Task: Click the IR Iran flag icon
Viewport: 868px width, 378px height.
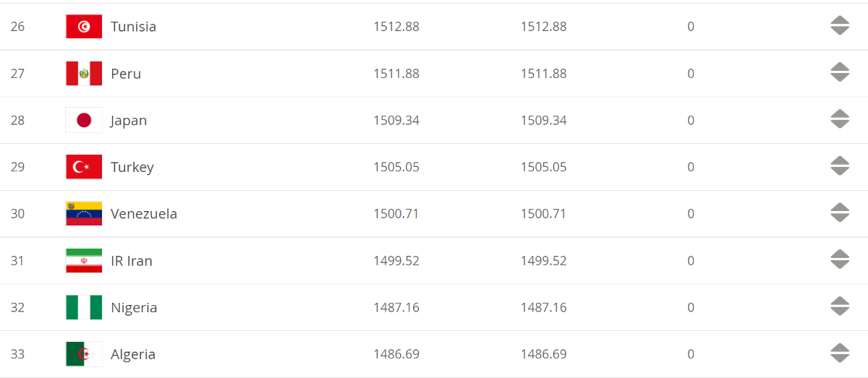Action: [x=84, y=261]
